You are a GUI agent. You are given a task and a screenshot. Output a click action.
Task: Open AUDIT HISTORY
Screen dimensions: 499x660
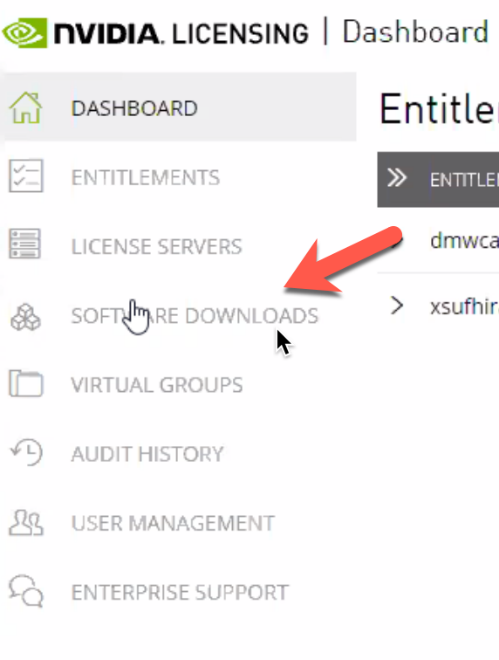pyautogui.click(x=147, y=454)
